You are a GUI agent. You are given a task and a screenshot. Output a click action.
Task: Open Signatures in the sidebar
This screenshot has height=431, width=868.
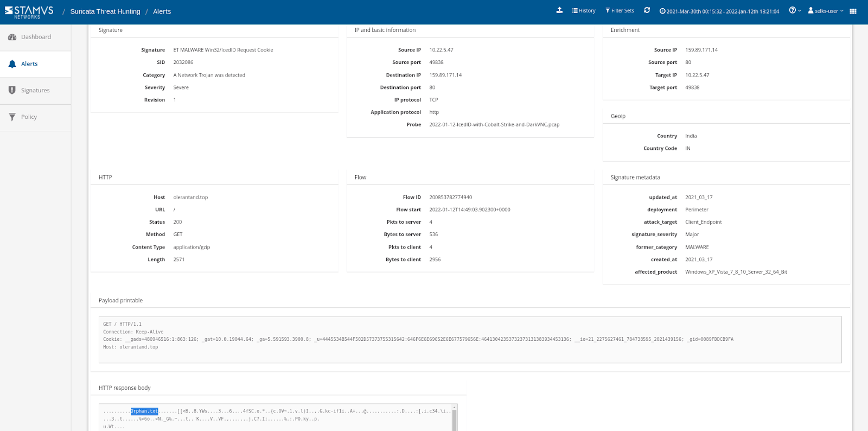point(35,91)
